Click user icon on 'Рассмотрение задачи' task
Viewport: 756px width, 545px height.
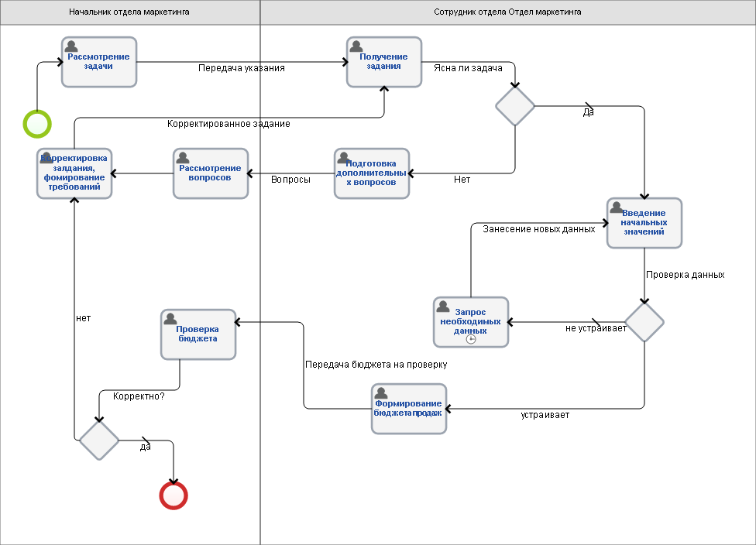tap(71, 46)
